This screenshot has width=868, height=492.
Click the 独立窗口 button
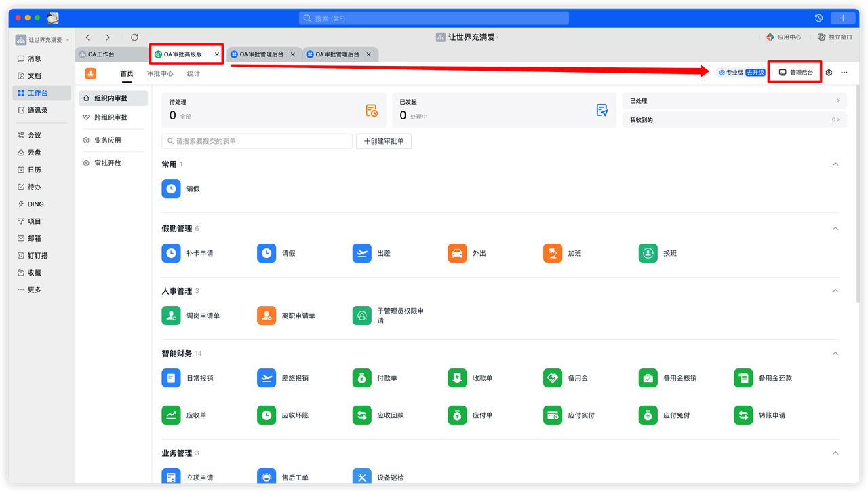click(835, 37)
